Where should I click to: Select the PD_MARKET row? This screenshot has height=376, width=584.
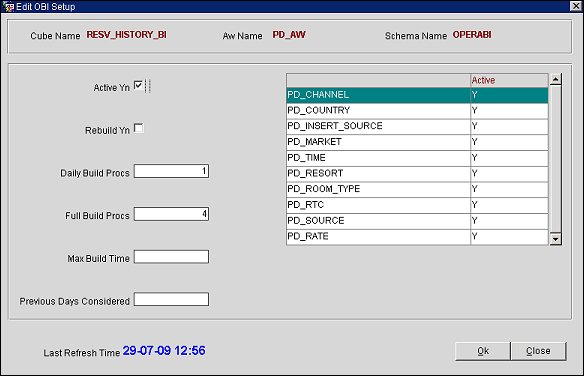pos(417,142)
